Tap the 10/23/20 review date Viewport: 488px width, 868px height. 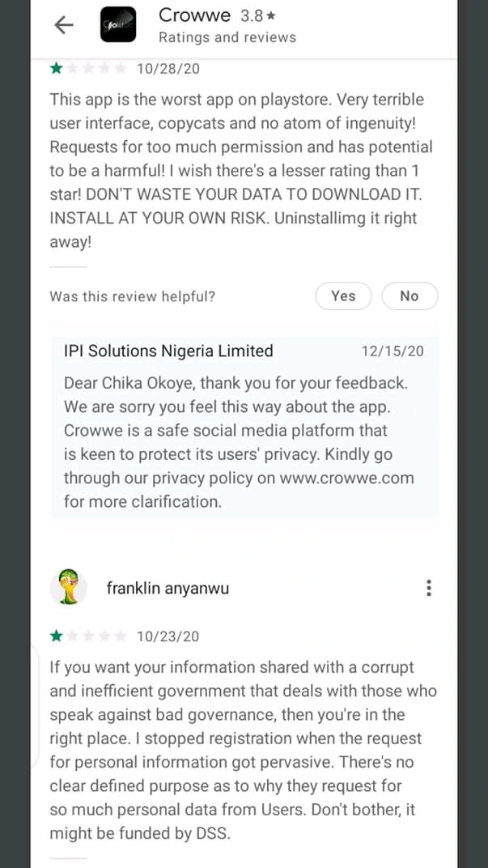[168, 636]
